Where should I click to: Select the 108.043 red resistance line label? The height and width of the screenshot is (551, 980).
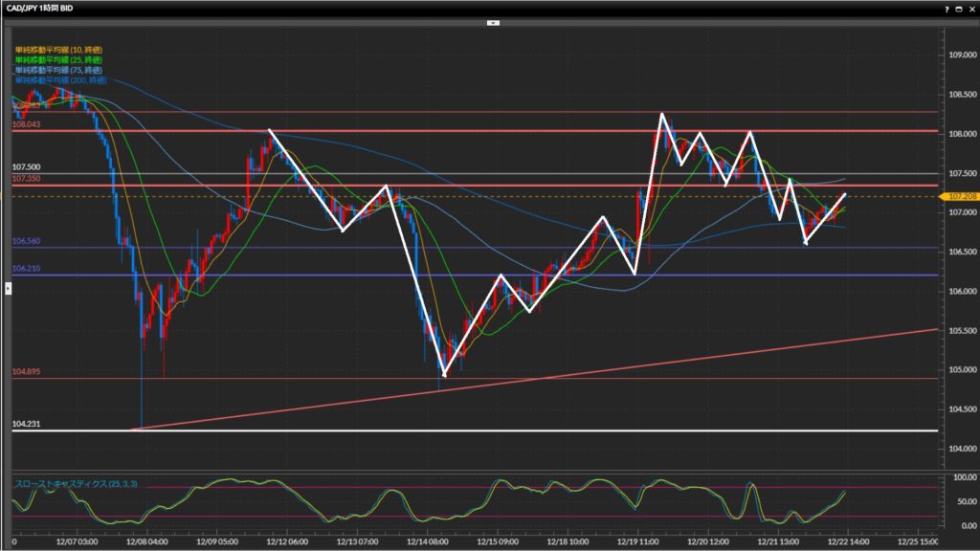click(x=27, y=125)
